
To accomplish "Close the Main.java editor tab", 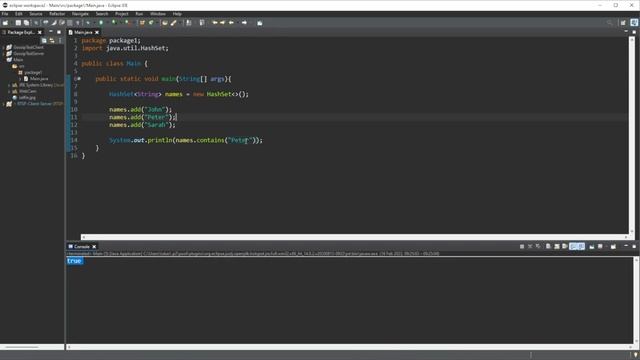I will (x=97, y=32).
